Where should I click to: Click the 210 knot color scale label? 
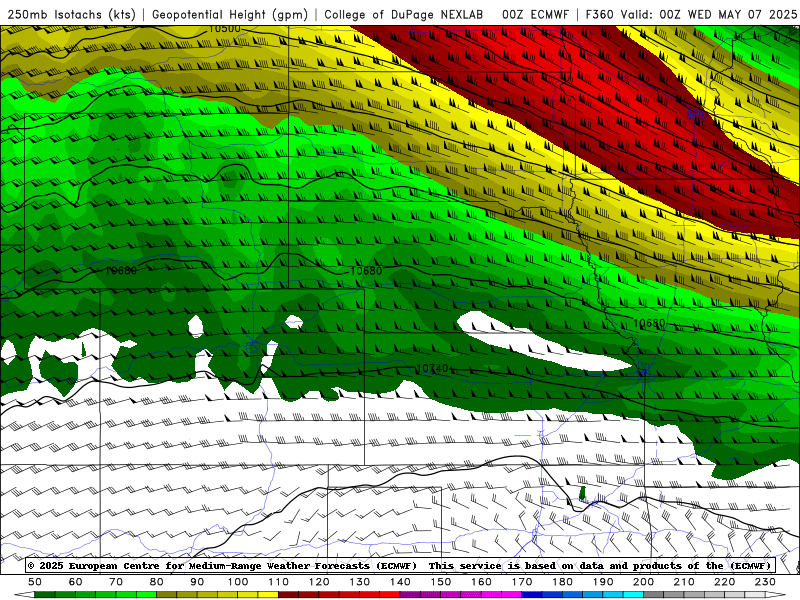(684, 582)
